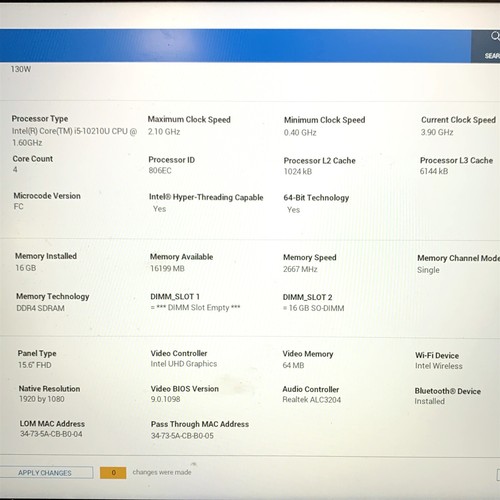Select the Memory Installed label
The image size is (500, 500).
coord(46,256)
